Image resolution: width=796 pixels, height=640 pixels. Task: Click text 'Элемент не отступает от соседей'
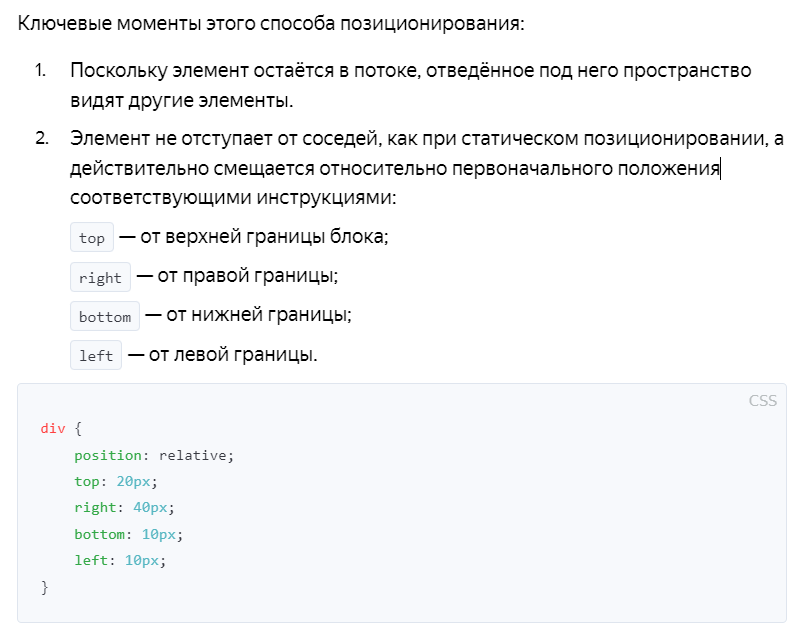pos(226,138)
